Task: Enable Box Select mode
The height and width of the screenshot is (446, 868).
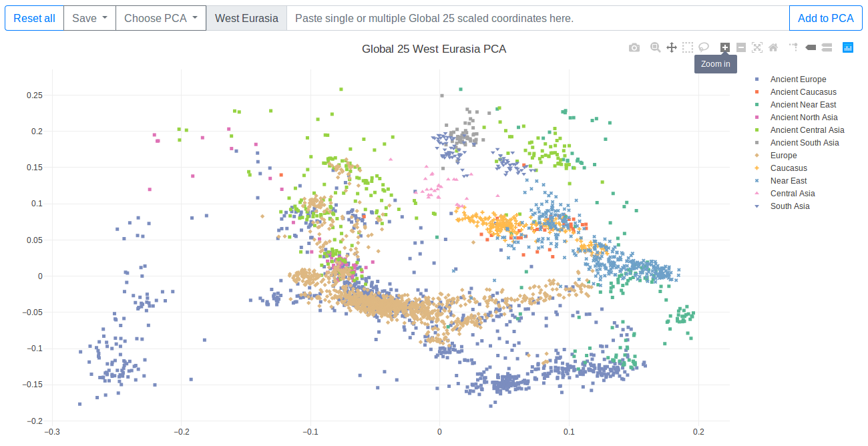Action: [688, 47]
